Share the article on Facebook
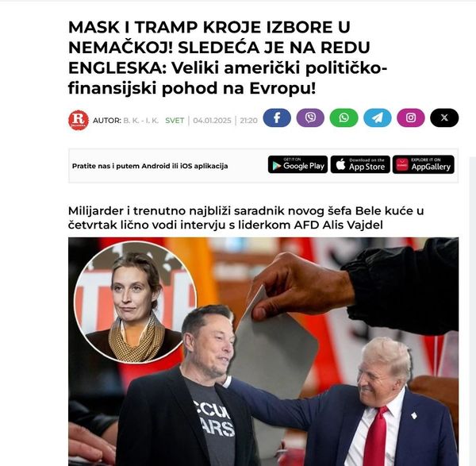This screenshot has width=476, height=466. point(277,117)
